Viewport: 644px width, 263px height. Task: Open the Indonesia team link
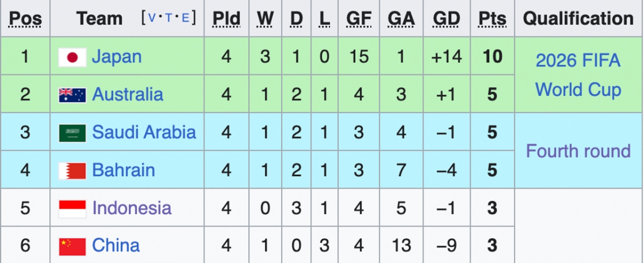[x=132, y=208]
